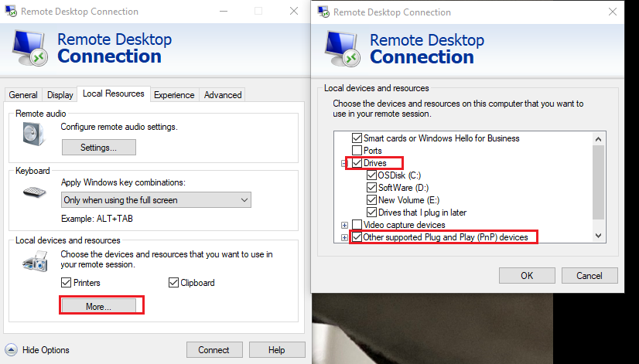Close the left Remote Desktop Connection window
The height and width of the screenshot is (364, 639).
pos(294,11)
